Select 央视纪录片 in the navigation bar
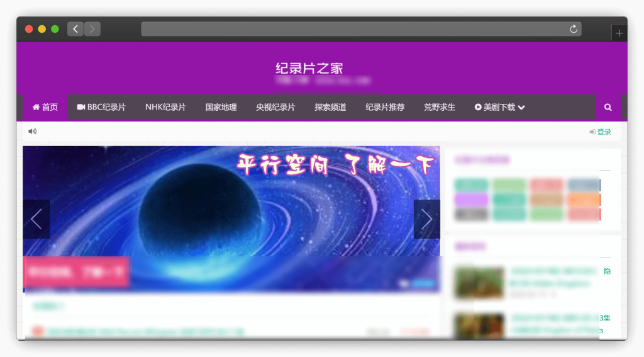Screen dimensions: 644x357 [275, 107]
